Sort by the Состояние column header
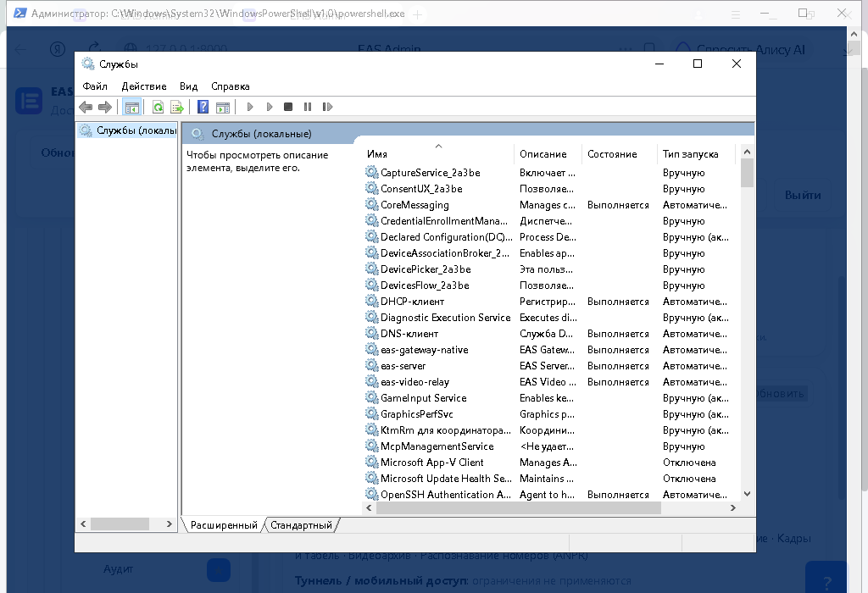Image resolution: width=868 pixels, height=593 pixels. coord(620,154)
